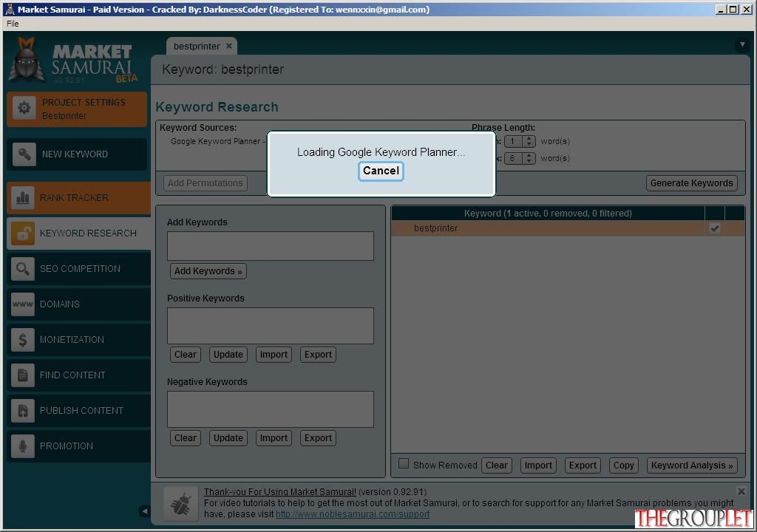Open SEO Competition magnifier icon
The image size is (757, 532).
coord(22,269)
